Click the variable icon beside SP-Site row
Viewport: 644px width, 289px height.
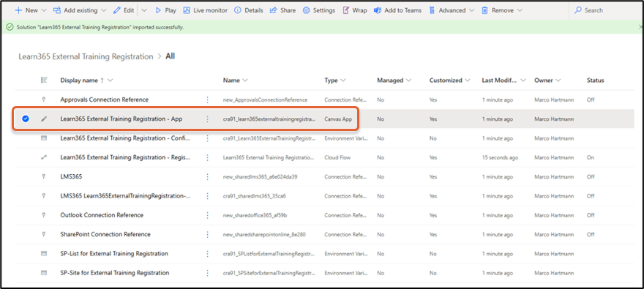click(x=44, y=273)
